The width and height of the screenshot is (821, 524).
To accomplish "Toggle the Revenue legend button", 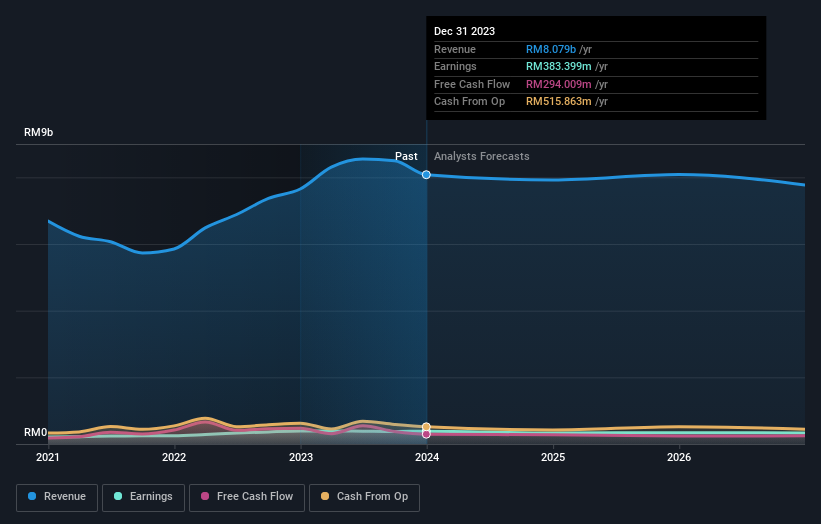I will 57,497.
